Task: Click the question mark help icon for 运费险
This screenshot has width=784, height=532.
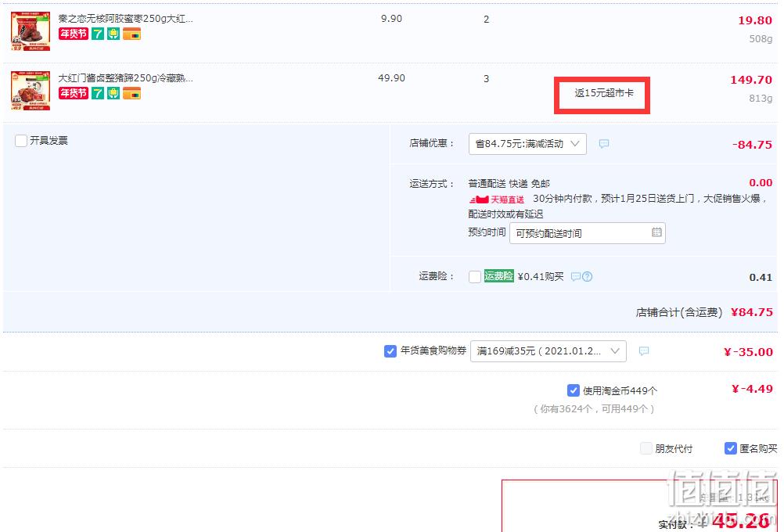Action: [x=587, y=276]
